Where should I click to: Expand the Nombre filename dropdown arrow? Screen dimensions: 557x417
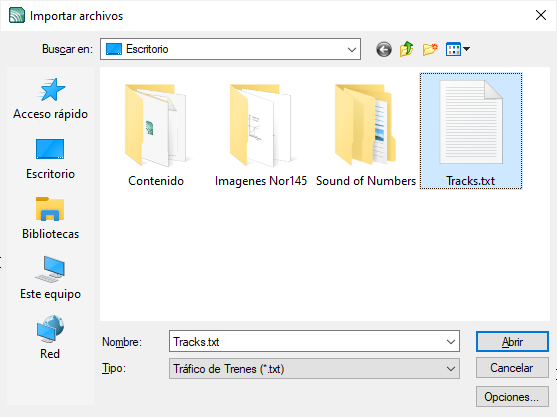tap(450, 342)
